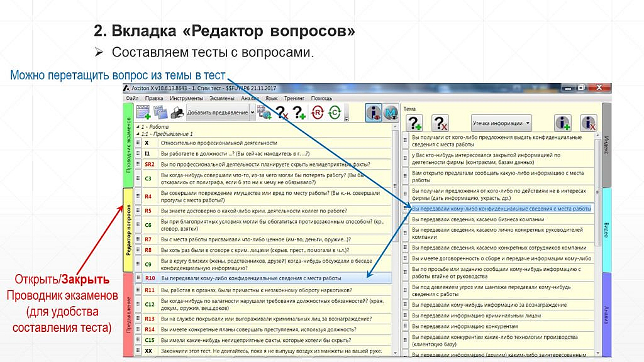This screenshot has height=362, width=644.
Task: Open the Правка menu
Action: tap(154, 98)
